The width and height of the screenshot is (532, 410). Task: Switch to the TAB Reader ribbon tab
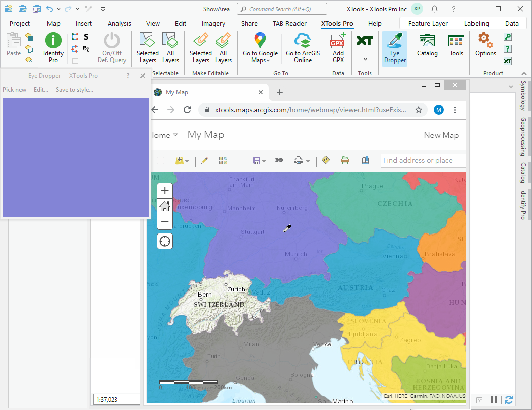[289, 23]
